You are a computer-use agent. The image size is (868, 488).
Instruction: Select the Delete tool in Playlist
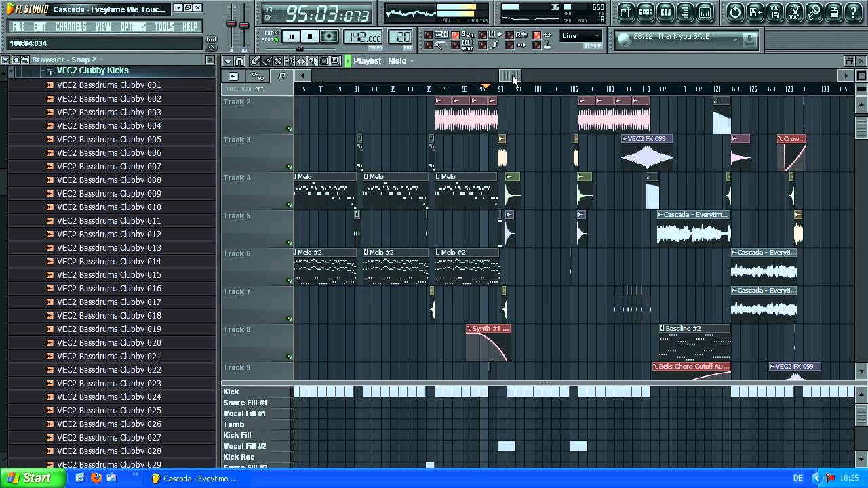[278, 61]
